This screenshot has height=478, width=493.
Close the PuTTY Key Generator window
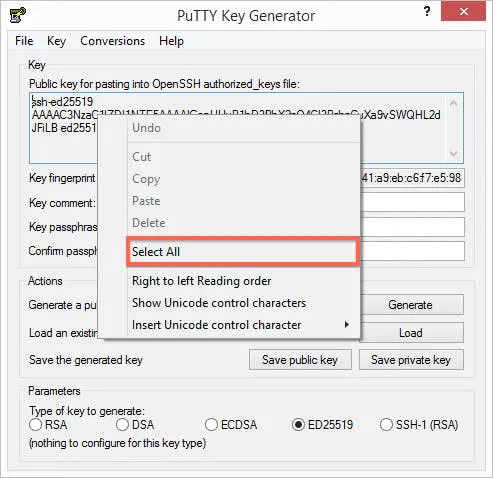(x=463, y=12)
